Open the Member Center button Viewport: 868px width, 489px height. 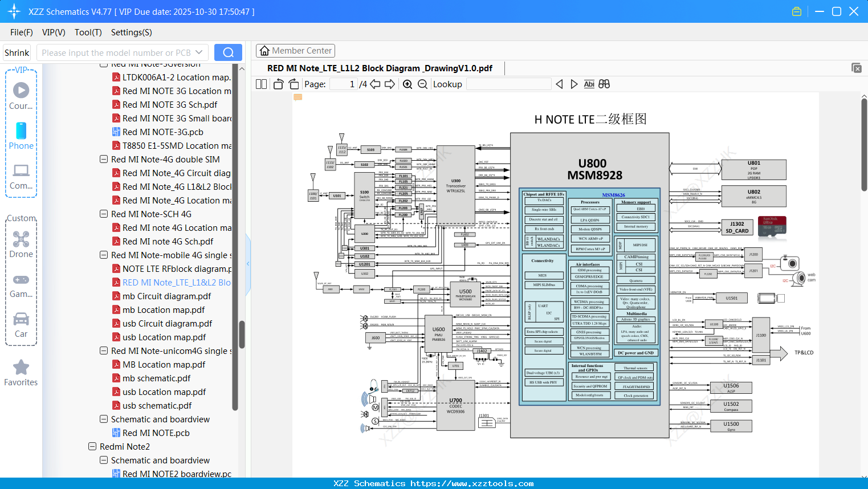point(295,51)
